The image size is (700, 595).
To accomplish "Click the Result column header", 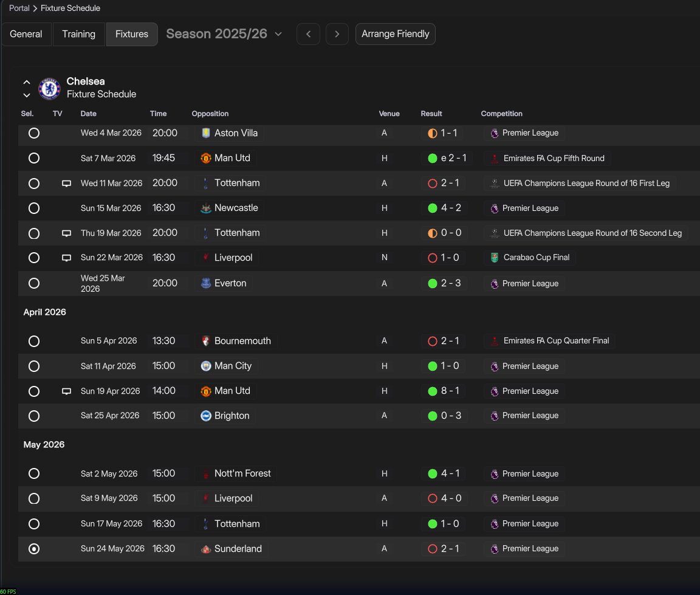I will 431,114.
